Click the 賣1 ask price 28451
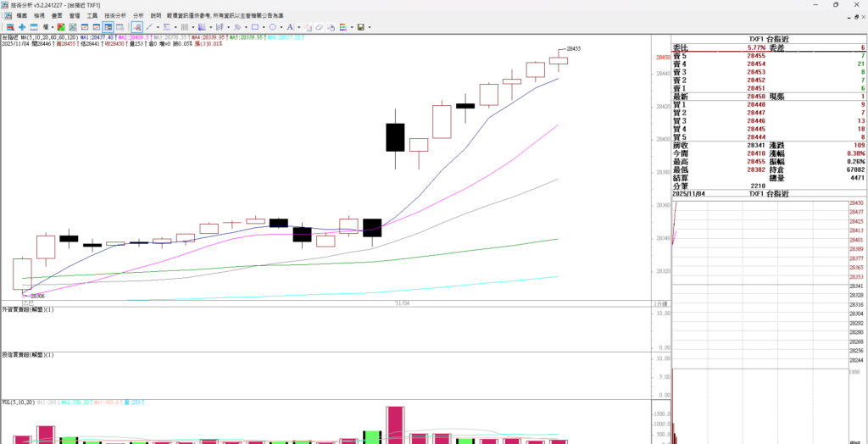The image size is (868, 444). pyautogui.click(x=757, y=88)
